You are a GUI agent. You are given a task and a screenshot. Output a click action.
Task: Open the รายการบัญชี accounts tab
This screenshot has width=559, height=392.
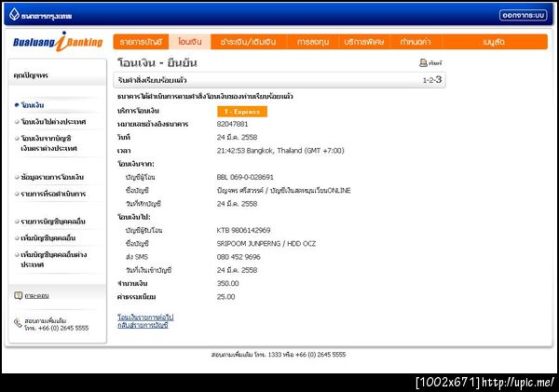141,42
